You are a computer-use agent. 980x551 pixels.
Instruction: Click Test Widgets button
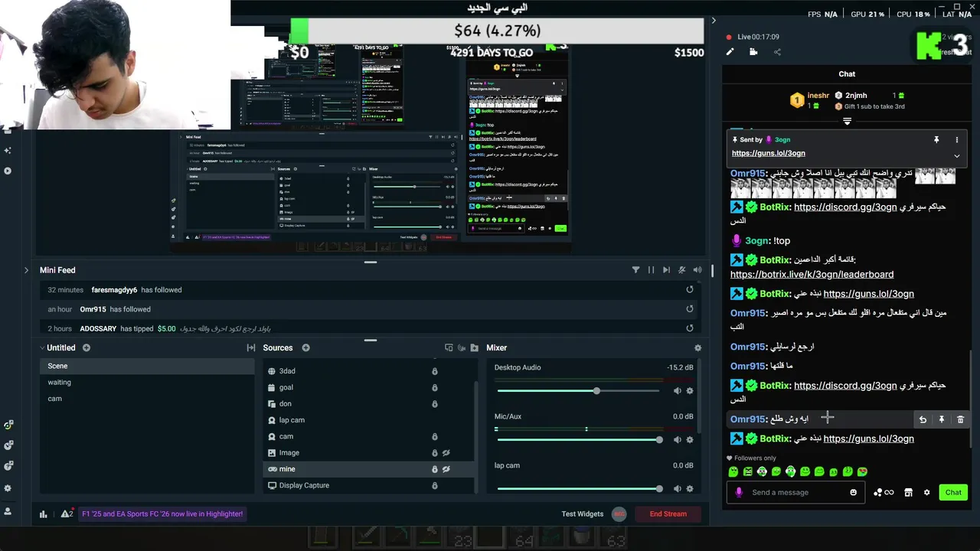(x=582, y=514)
